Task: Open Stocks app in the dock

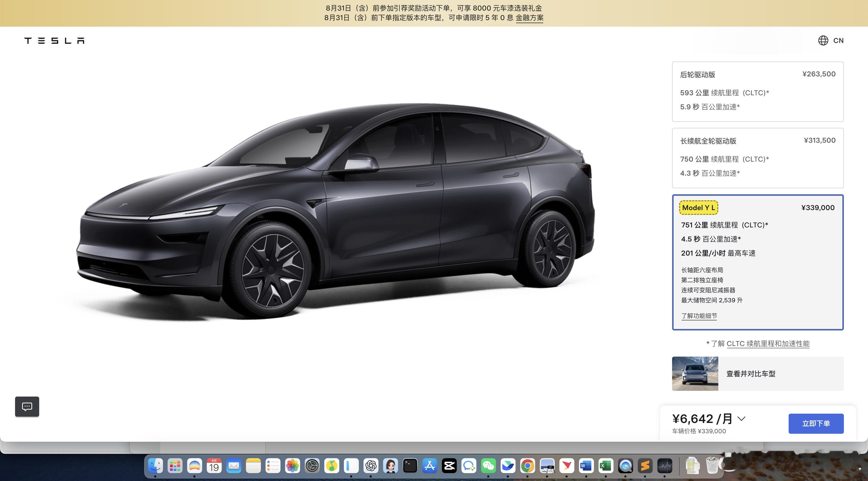Action: tap(665, 466)
